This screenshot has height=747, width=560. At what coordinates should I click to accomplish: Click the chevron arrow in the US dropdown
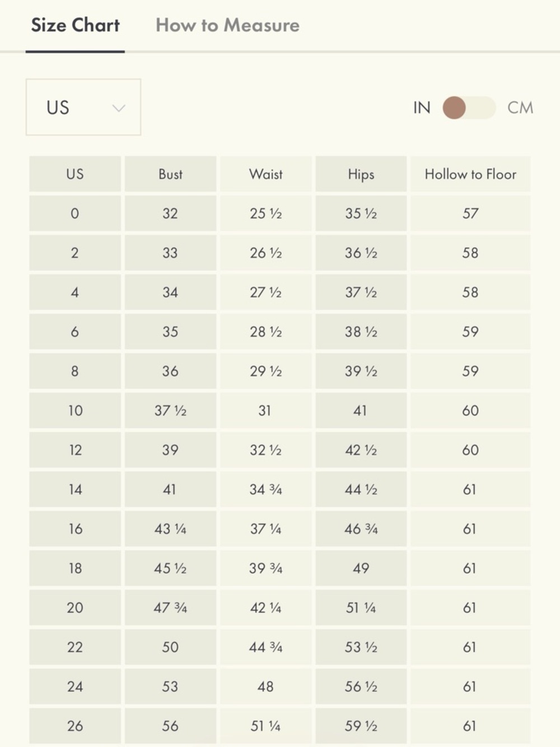118,108
